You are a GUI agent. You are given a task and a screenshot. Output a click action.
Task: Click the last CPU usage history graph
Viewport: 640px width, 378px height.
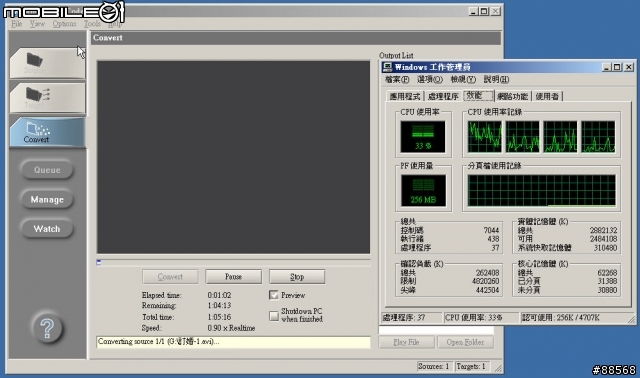pyautogui.click(x=598, y=137)
